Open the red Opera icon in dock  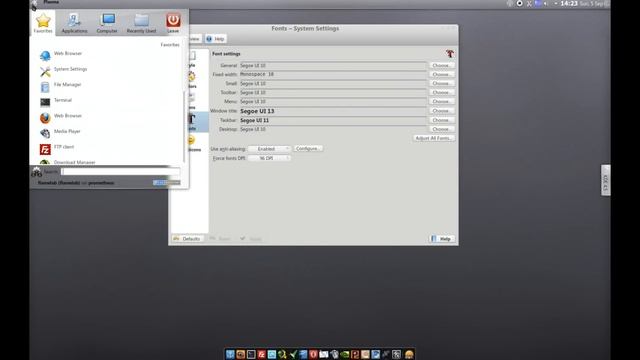(313, 354)
